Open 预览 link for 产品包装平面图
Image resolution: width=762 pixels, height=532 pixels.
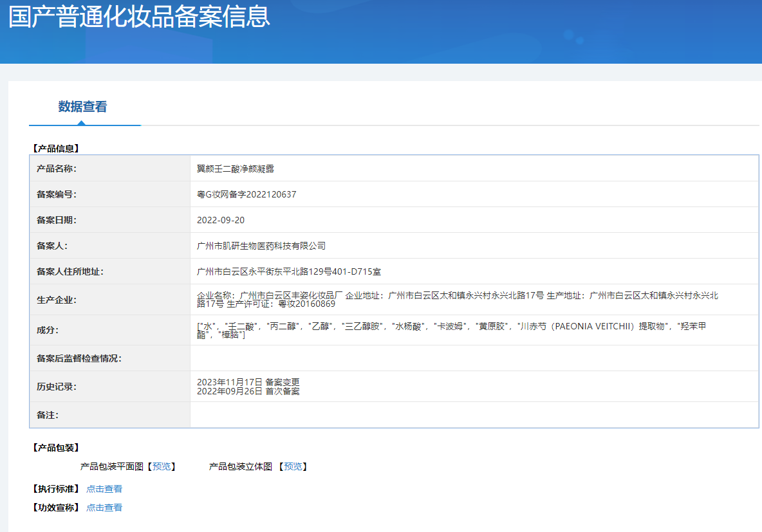click(161, 466)
